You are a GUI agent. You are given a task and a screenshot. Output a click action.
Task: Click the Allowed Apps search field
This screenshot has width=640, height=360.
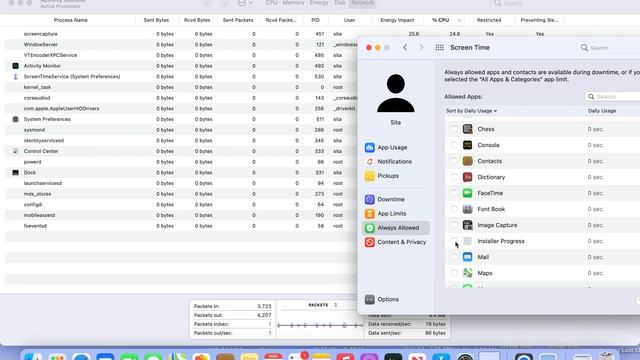click(x=612, y=97)
